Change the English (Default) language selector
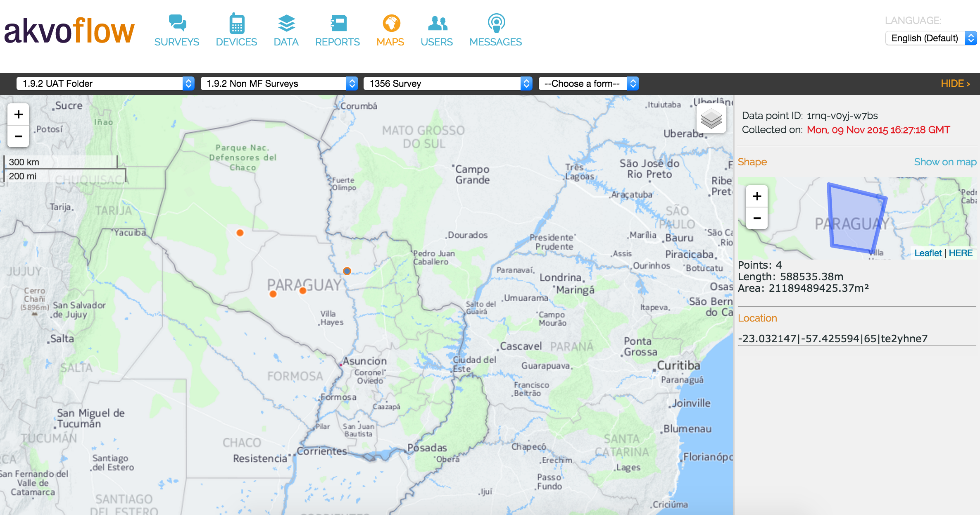Viewport: 980px width, 515px height. 930,38
